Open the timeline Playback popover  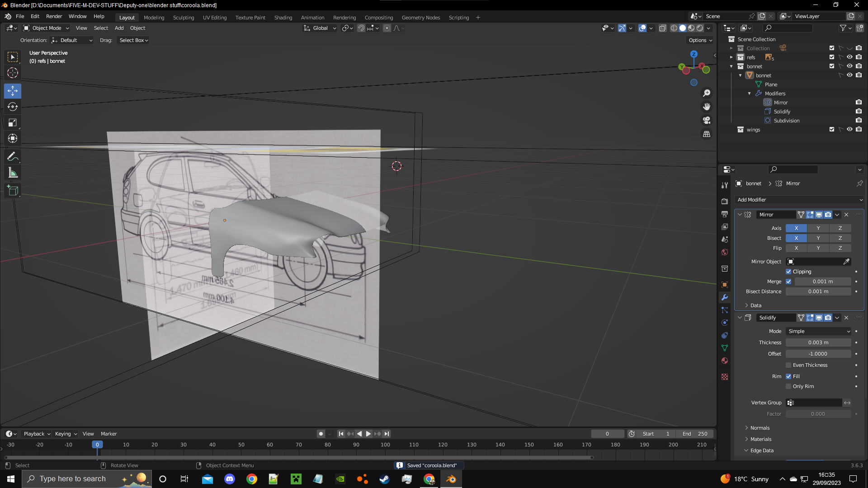[x=37, y=434]
